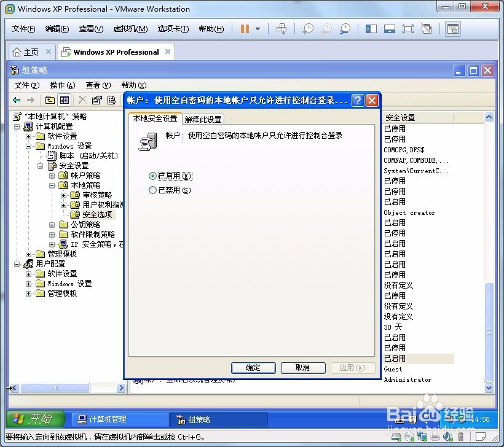
Task: Take a snapshot of the virtual machine
Action: (307, 28)
